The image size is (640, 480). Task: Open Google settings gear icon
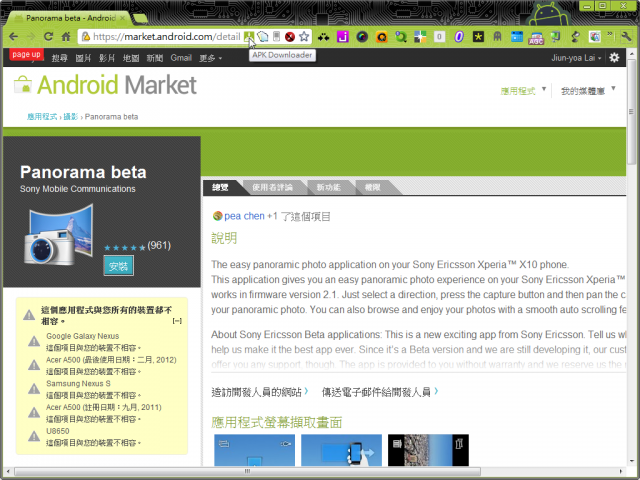[614, 58]
